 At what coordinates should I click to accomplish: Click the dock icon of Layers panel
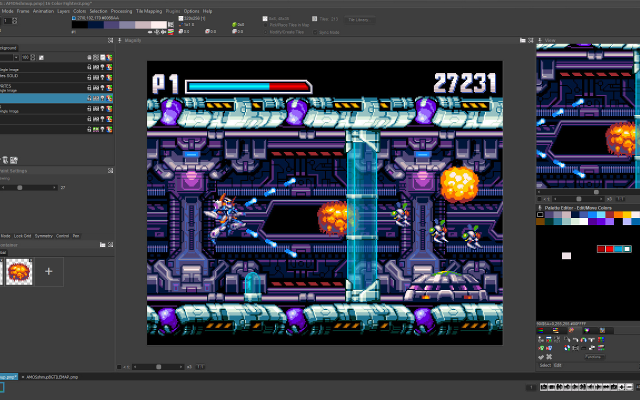pos(110,40)
